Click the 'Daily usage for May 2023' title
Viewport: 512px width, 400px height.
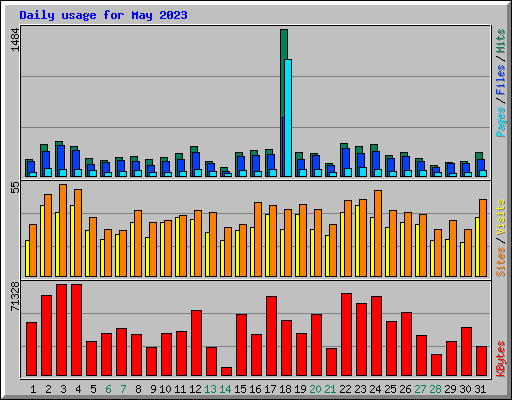click(x=103, y=15)
